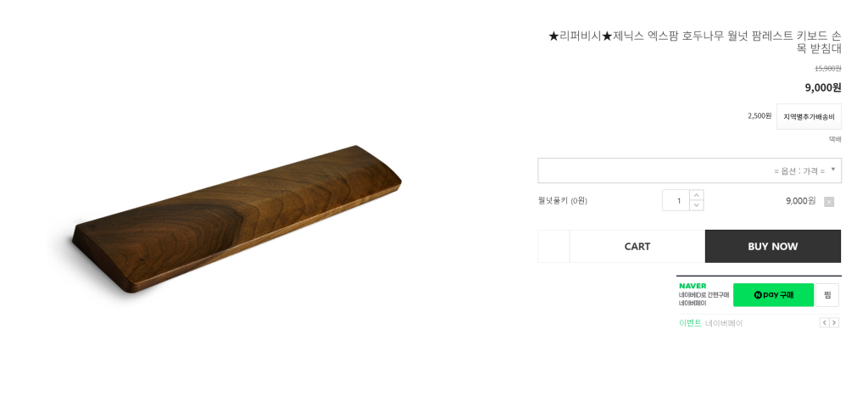The width and height of the screenshot is (868, 413).
Task: Click into the quantity input field
Action: [676, 200]
